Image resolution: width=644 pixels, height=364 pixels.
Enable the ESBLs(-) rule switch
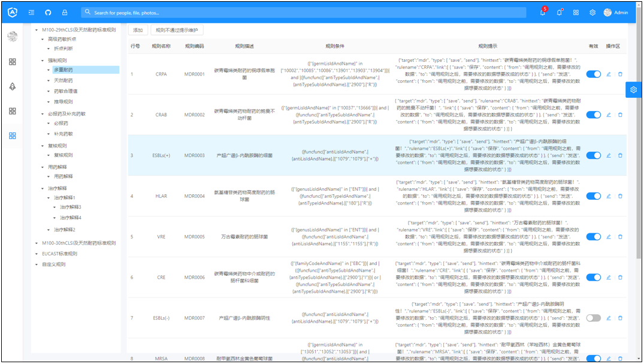click(x=593, y=318)
